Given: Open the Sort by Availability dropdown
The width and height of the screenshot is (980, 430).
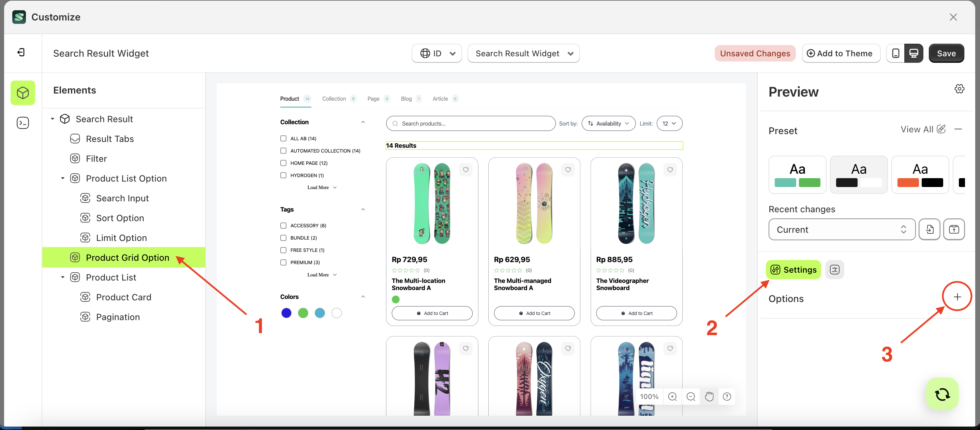Looking at the screenshot, I should pyautogui.click(x=608, y=123).
